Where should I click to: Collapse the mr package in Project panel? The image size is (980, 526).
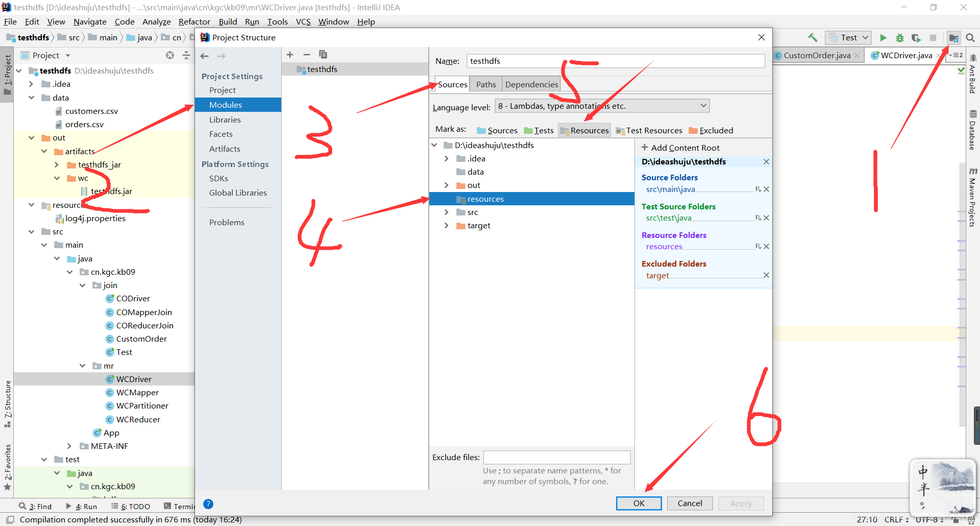pyautogui.click(x=82, y=366)
